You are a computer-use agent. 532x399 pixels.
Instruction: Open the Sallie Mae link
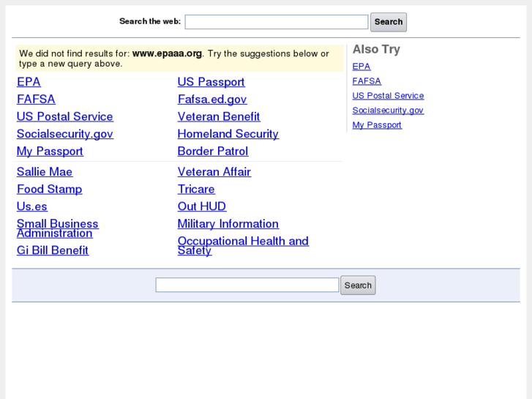(45, 172)
